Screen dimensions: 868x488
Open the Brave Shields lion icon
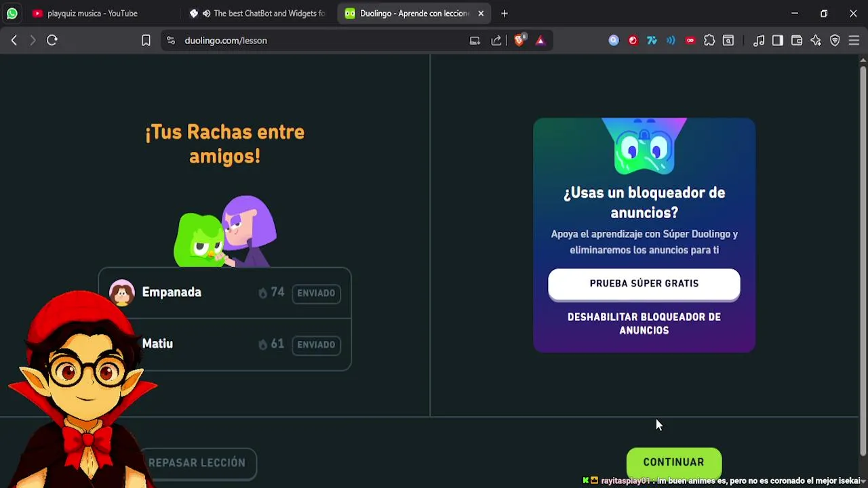519,41
